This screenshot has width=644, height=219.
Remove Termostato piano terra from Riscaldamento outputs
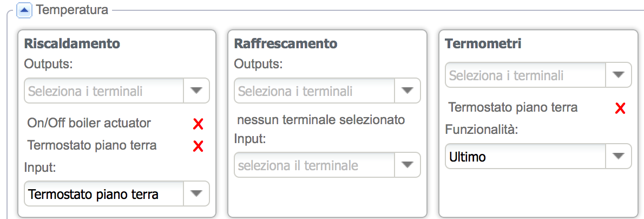[x=198, y=146]
